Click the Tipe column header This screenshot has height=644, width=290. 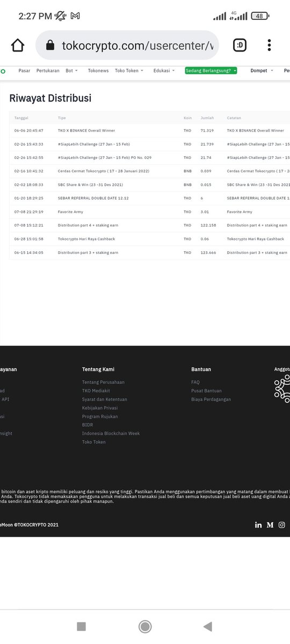[x=62, y=118]
